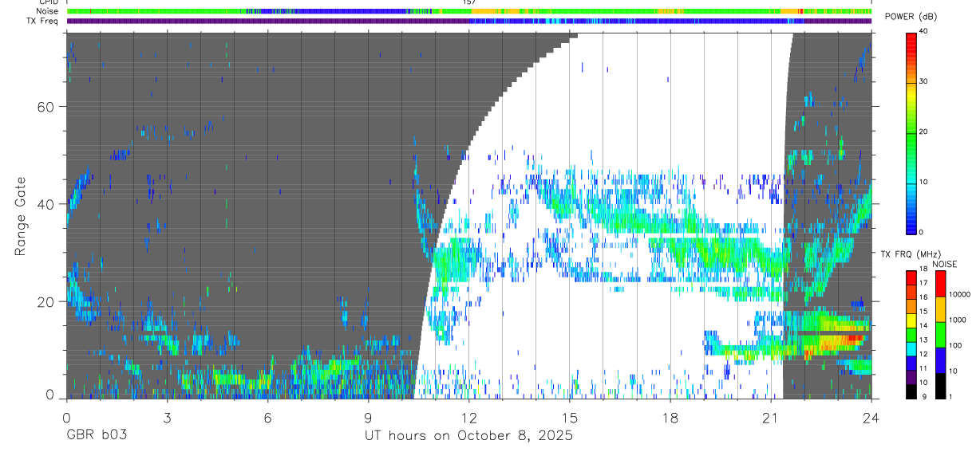Screen dimensions: 980x452
Task: Click the '0' tick on POWER scale
Action: (x=923, y=233)
